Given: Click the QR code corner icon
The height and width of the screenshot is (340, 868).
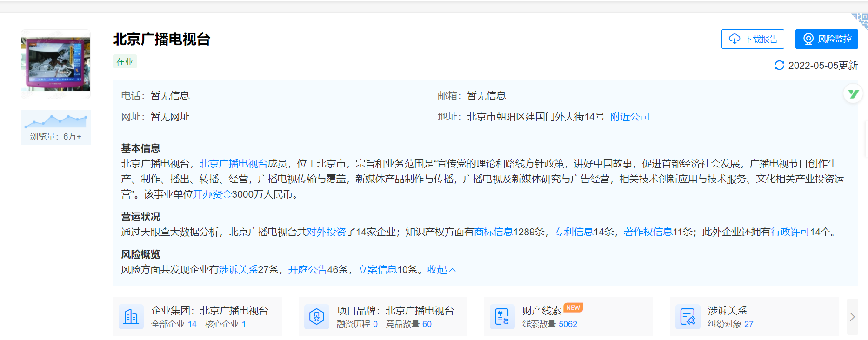Looking at the screenshot, I should [x=861, y=20].
